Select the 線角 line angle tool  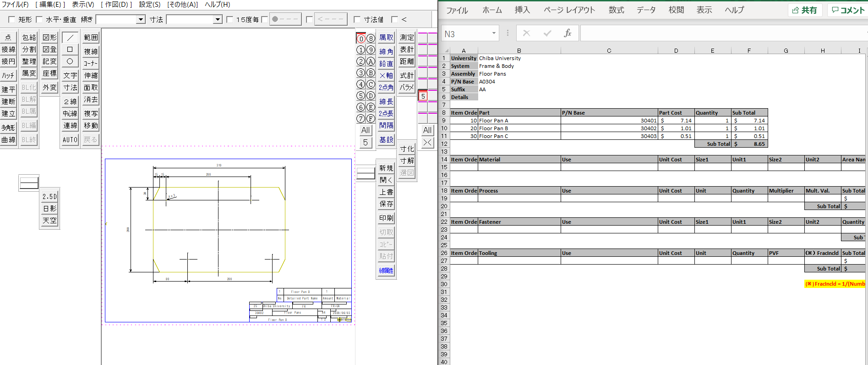386,51
